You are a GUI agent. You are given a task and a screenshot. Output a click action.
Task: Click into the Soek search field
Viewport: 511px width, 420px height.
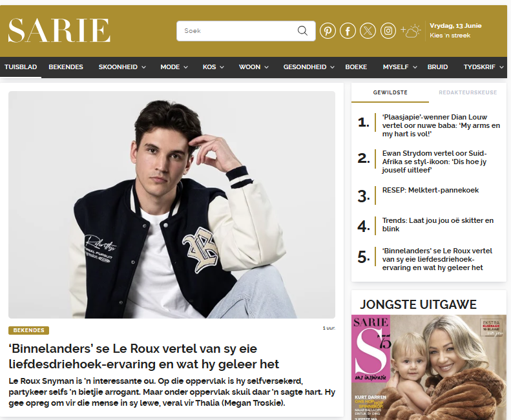click(x=238, y=31)
